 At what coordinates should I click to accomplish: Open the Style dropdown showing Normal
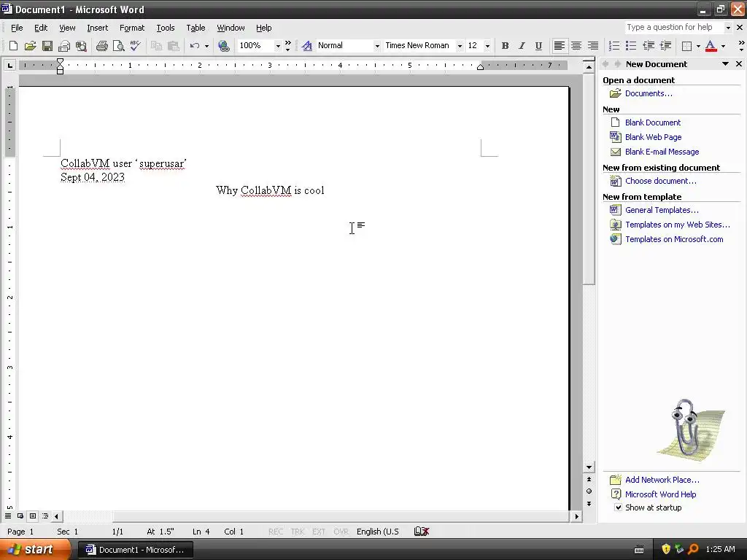pos(377,46)
